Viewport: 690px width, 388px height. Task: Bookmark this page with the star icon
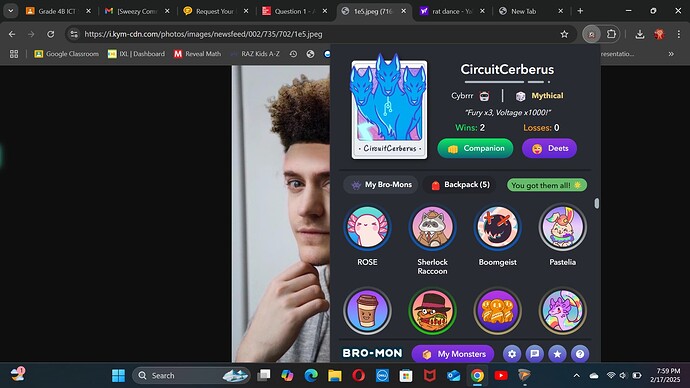click(x=564, y=34)
